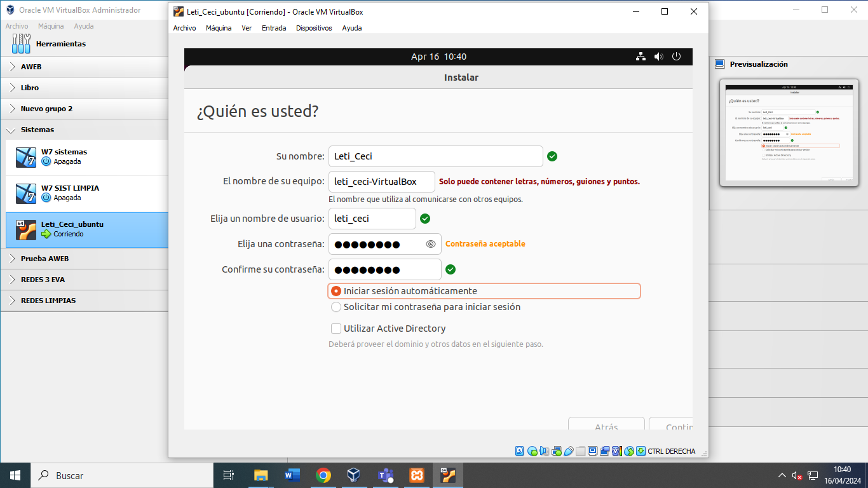Click the Ubuntu network indicator icon
This screenshot has height=488, width=868.
pos(641,57)
